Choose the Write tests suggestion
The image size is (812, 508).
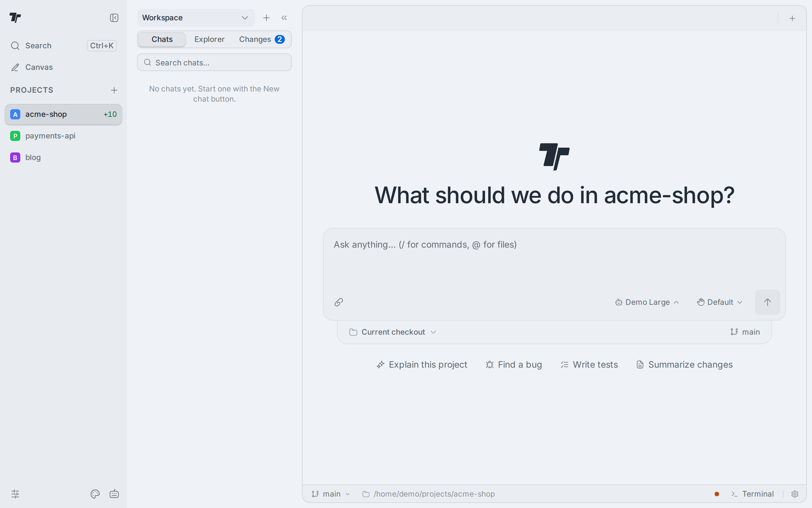tap(589, 364)
